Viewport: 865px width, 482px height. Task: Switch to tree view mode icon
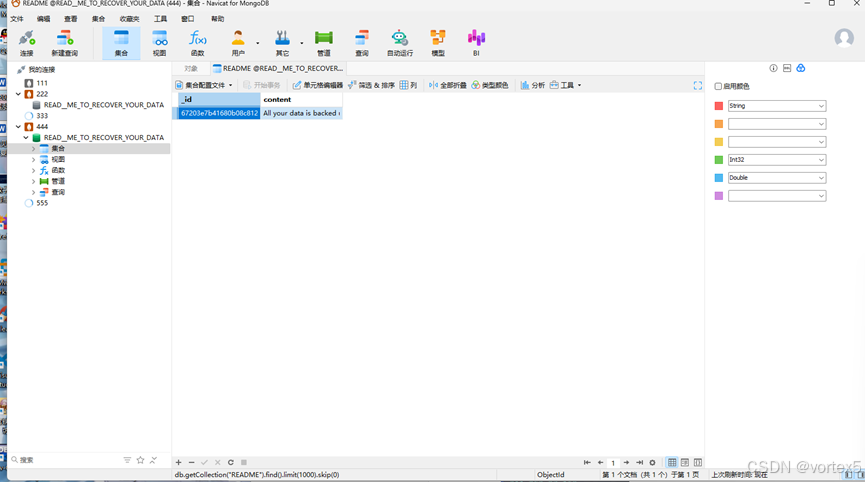pyautogui.click(x=685, y=462)
